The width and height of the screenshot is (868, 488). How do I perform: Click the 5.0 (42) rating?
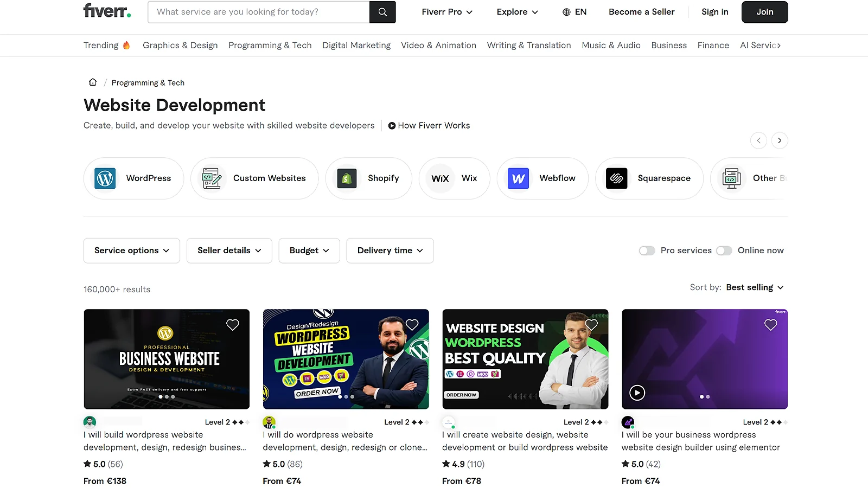coord(641,464)
